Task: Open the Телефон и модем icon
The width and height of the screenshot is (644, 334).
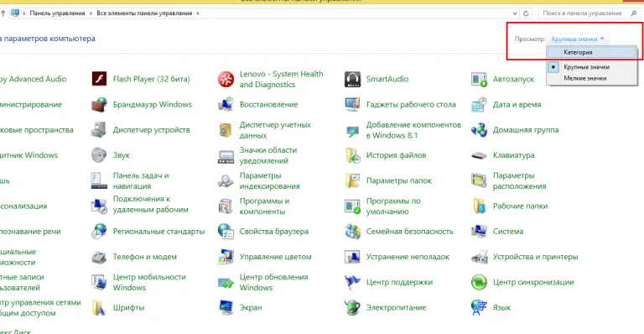Action: (x=99, y=257)
